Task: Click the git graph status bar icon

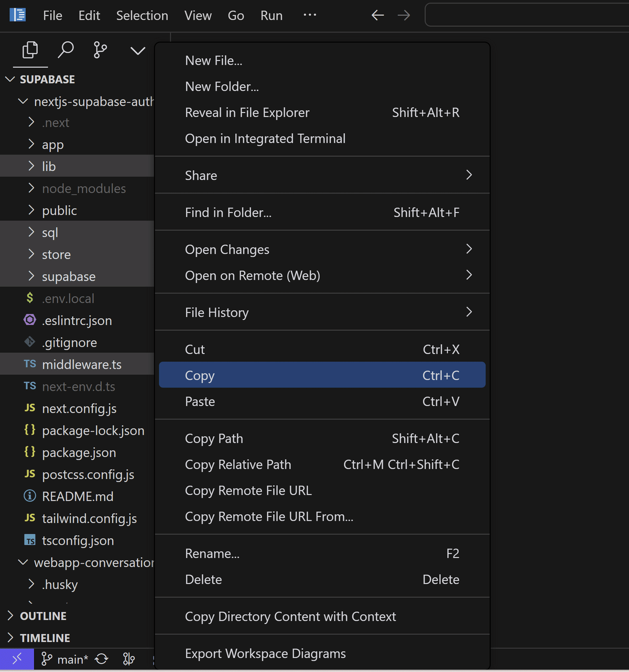Action: [128, 659]
